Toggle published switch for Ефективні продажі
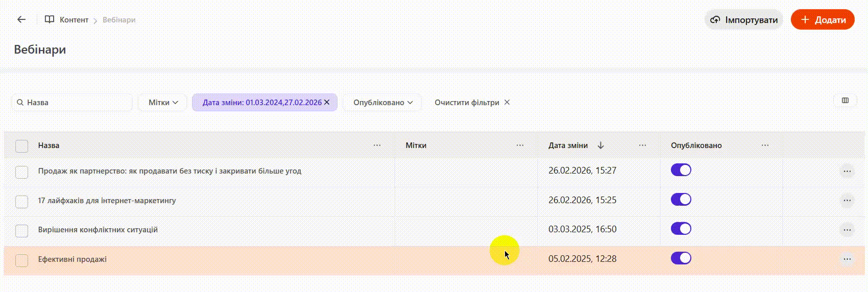The height and width of the screenshot is (292, 868). (x=681, y=258)
